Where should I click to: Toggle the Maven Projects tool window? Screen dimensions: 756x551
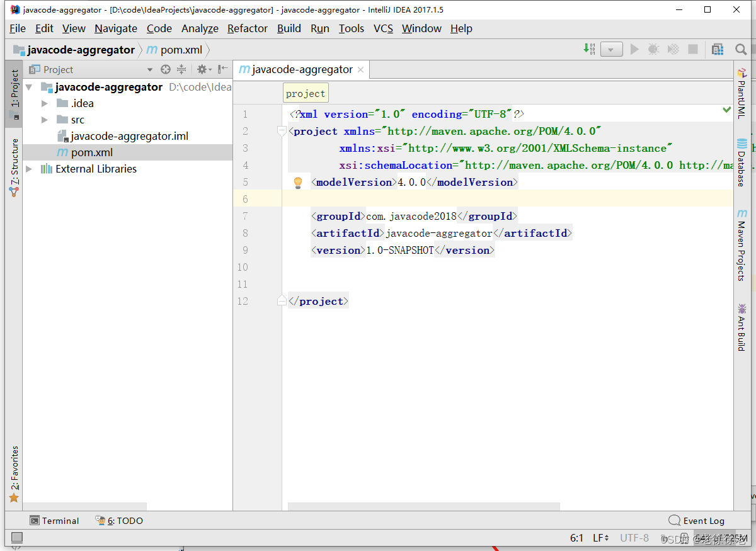[742, 245]
